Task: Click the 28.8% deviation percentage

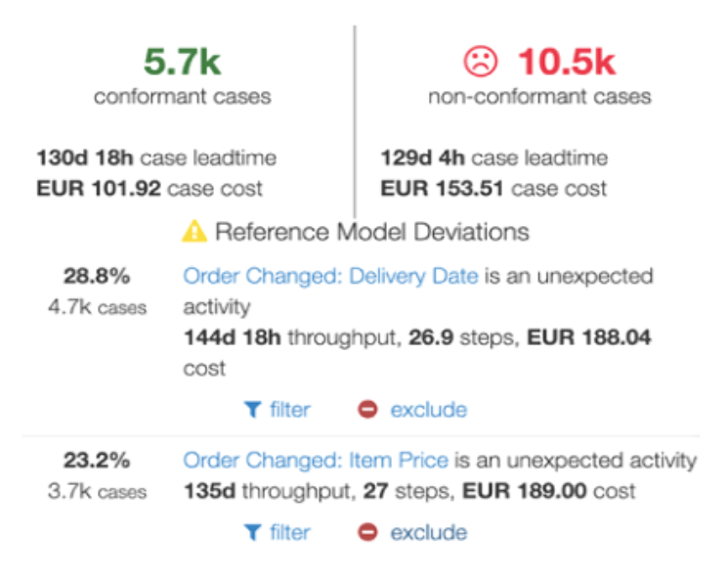Action: [x=97, y=276]
